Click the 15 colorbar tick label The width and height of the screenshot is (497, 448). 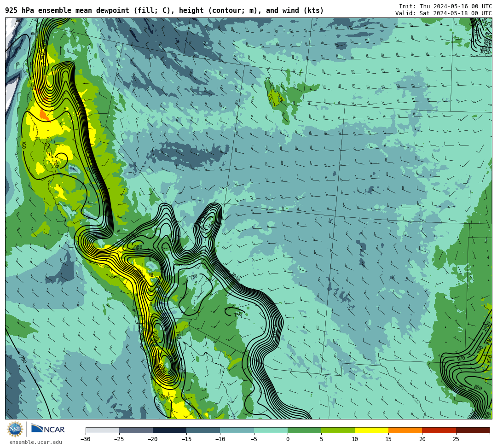click(388, 439)
